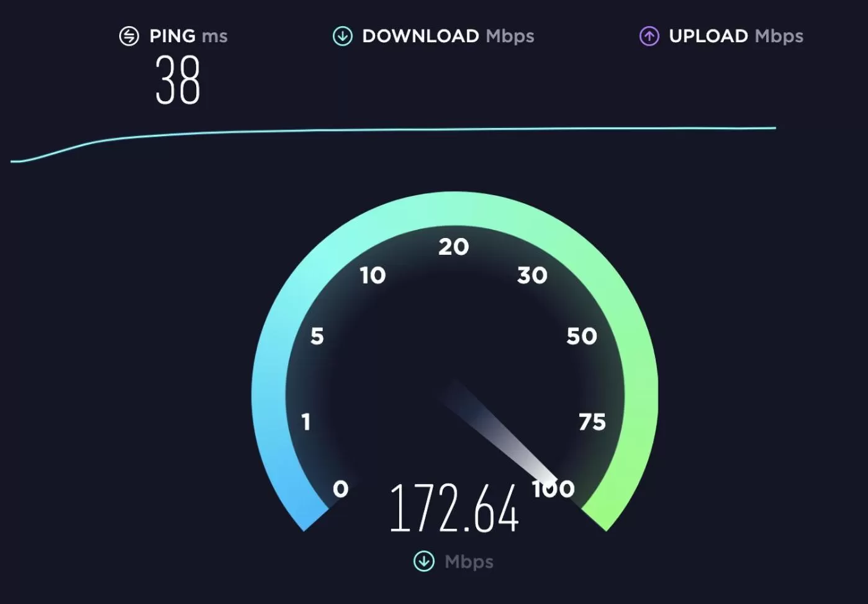Click the download speed graph line
868x604 pixels.
coord(394,130)
